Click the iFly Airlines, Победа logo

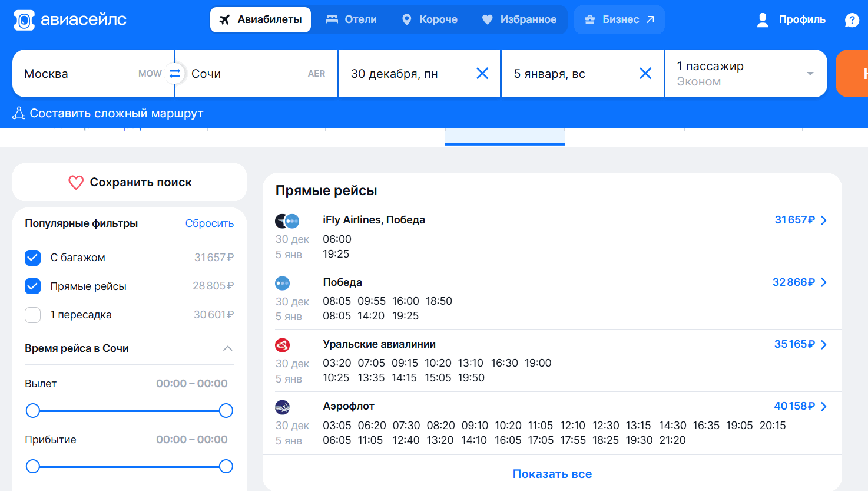coord(287,221)
